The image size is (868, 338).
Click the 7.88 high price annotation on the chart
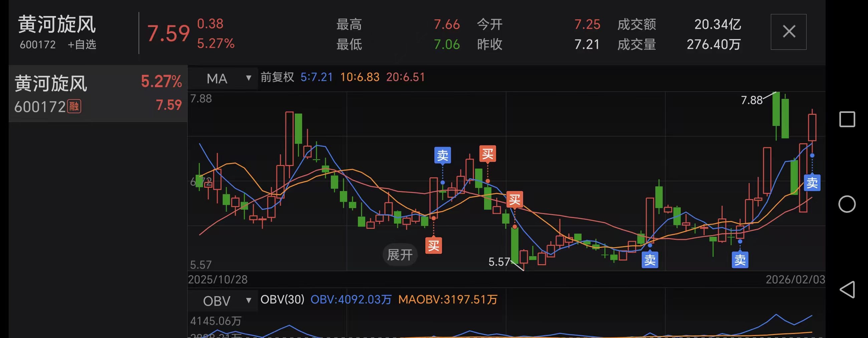tap(751, 100)
